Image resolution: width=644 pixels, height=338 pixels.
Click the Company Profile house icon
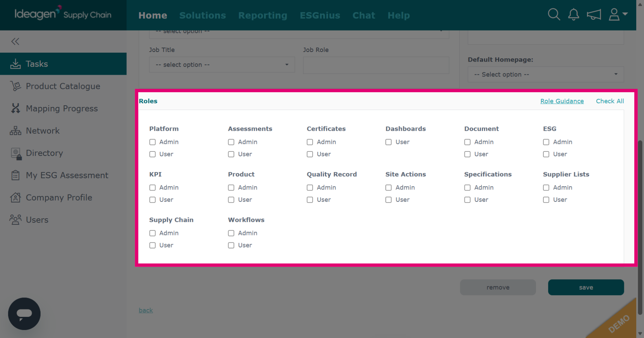pos(15,198)
